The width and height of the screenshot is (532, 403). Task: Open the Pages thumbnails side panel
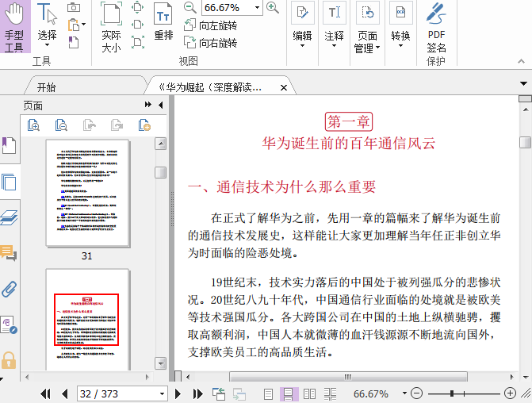click(x=9, y=182)
